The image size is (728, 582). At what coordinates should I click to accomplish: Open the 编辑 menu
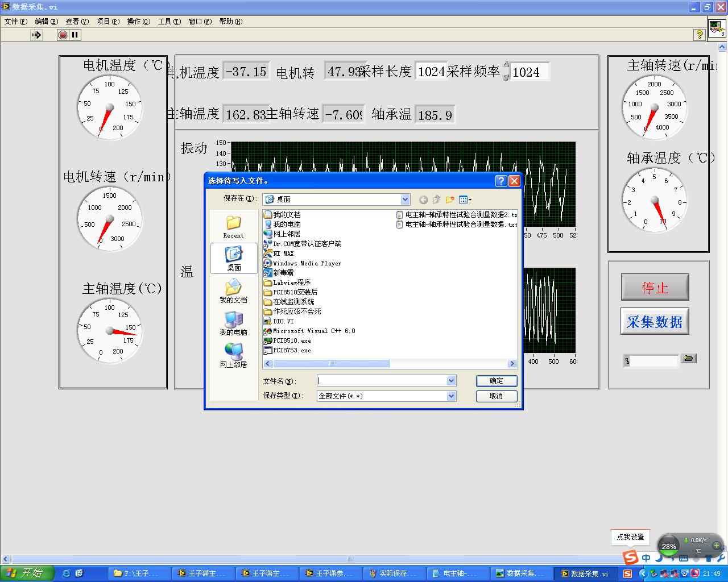(x=47, y=22)
